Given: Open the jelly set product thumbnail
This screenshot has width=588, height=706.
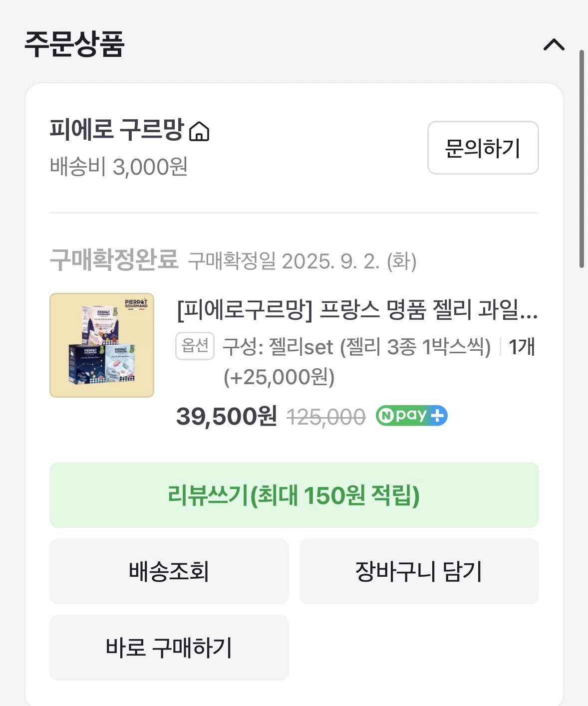Looking at the screenshot, I should (x=102, y=345).
